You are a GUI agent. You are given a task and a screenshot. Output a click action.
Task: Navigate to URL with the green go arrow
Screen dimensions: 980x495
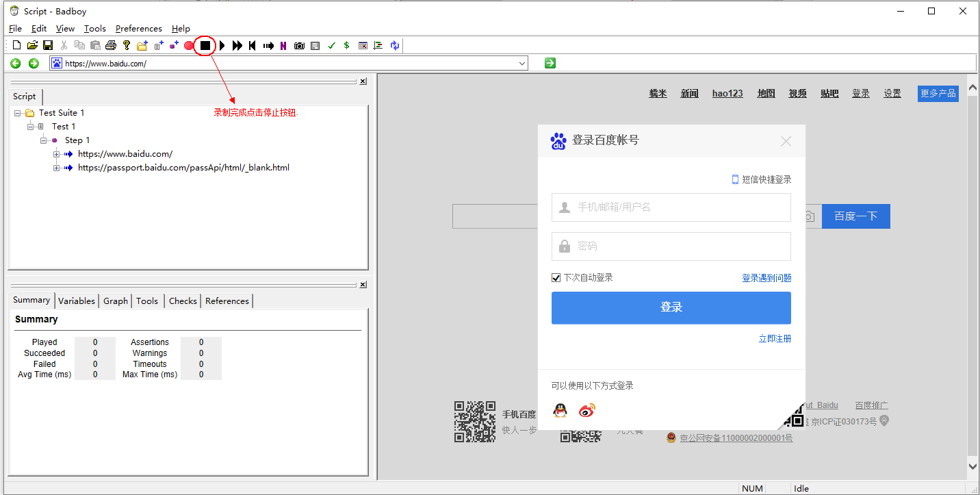tap(550, 63)
